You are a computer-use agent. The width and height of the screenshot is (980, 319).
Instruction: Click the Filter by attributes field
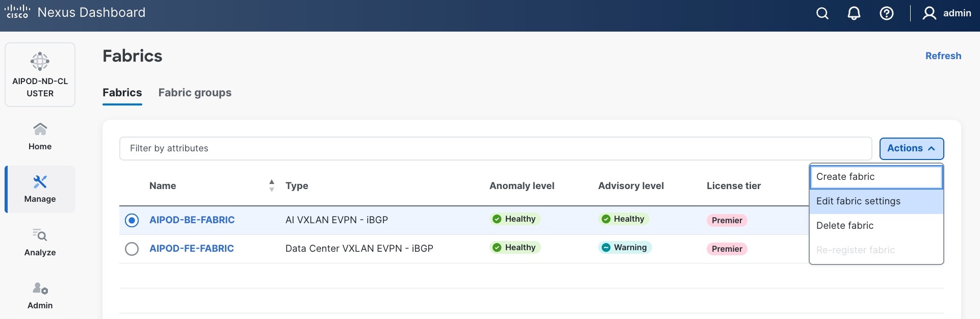[x=495, y=148]
